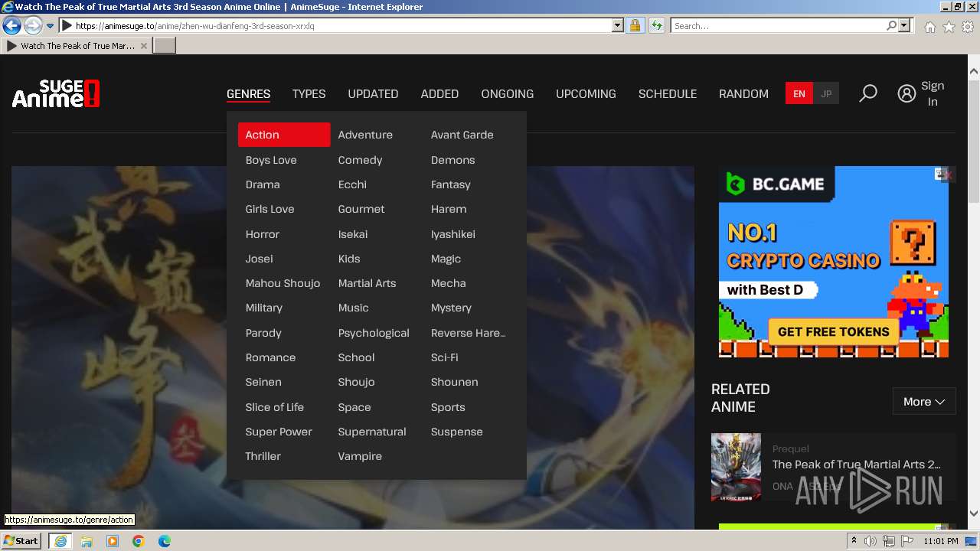Click the Action Center flag icon
980x551 pixels.
(x=907, y=541)
